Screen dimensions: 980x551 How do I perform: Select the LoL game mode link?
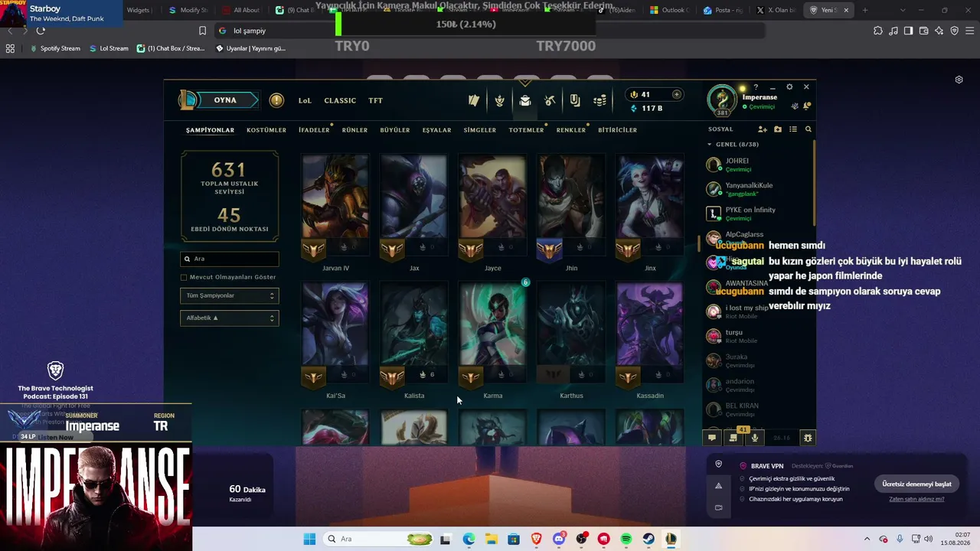(305, 100)
